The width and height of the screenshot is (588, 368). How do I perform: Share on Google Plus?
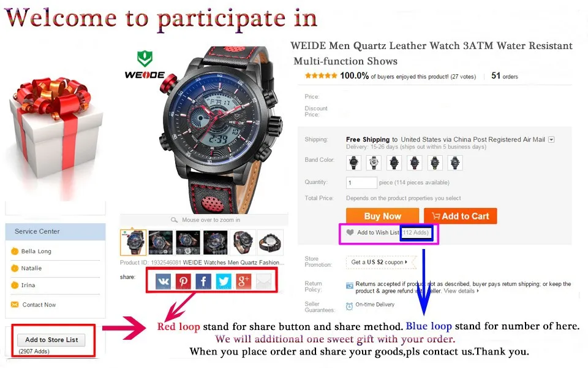pyautogui.click(x=243, y=281)
